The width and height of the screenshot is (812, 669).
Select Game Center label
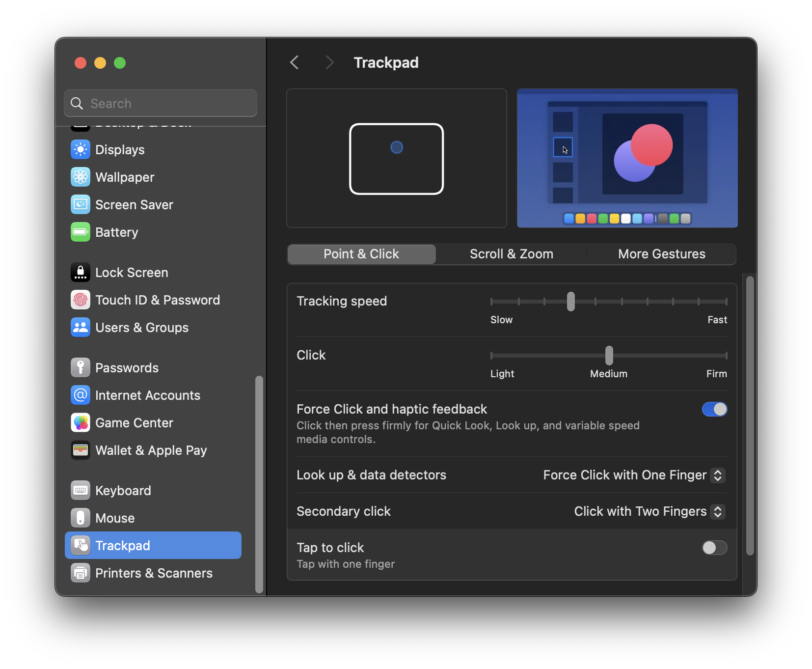134,423
